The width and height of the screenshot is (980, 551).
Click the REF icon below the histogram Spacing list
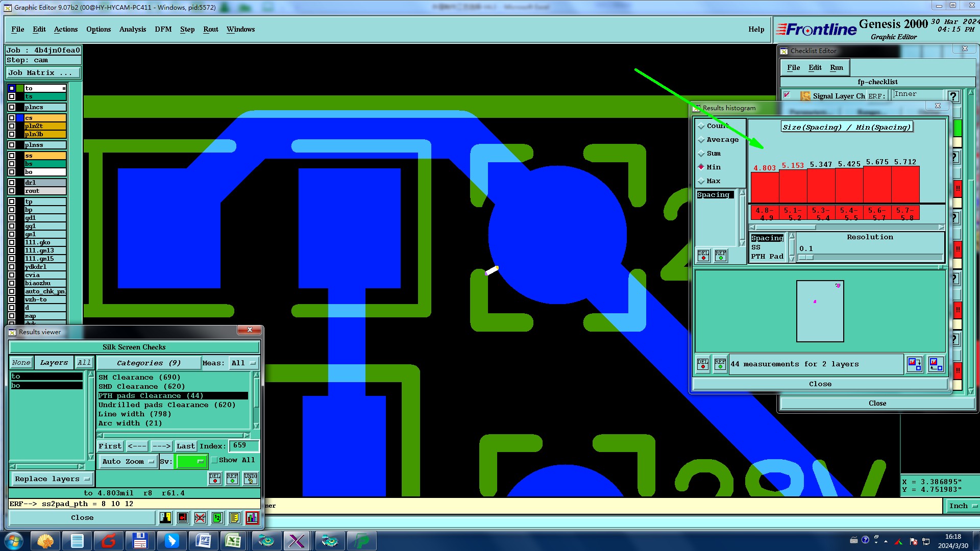pyautogui.click(x=720, y=255)
